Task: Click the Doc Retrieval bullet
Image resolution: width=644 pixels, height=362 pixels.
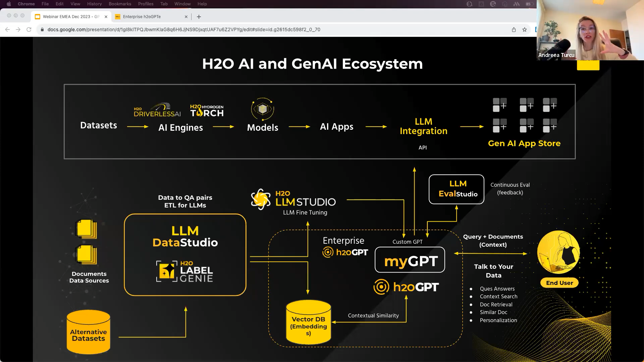Action: (x=496, y=305)
